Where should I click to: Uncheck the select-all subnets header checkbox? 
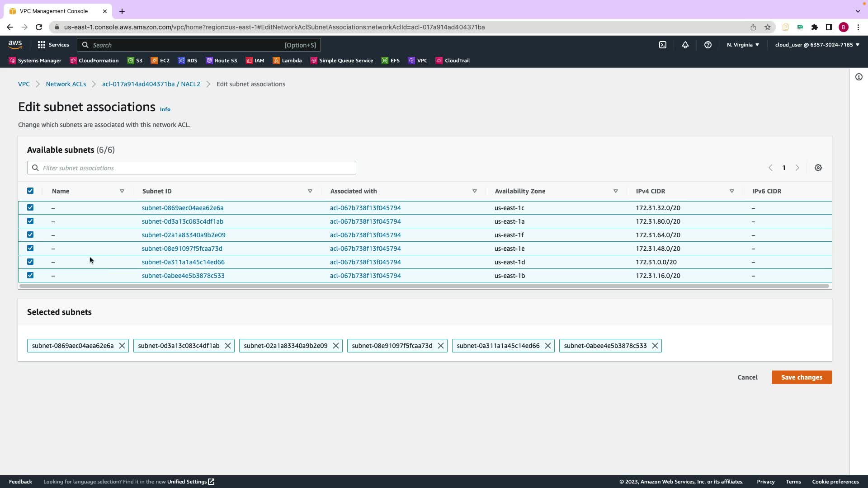click(30, 191)
